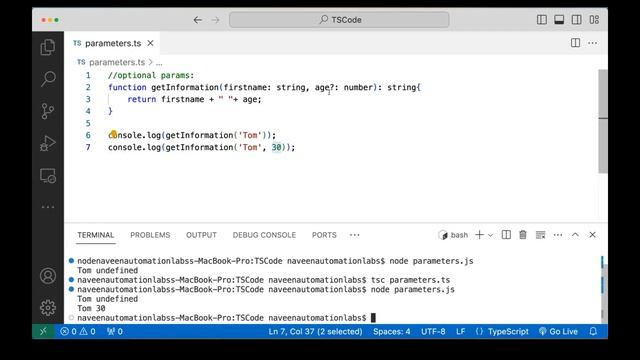Open the Customize Layout control
The image size is (640, 360).
coord(594,20)
